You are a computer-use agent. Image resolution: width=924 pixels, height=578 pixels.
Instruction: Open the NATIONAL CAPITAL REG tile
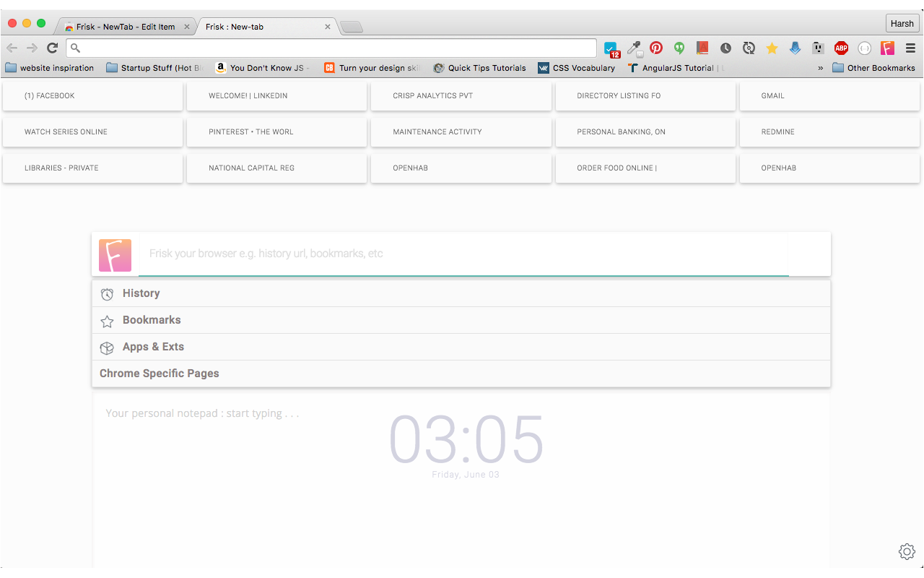[x=276, y=168]
